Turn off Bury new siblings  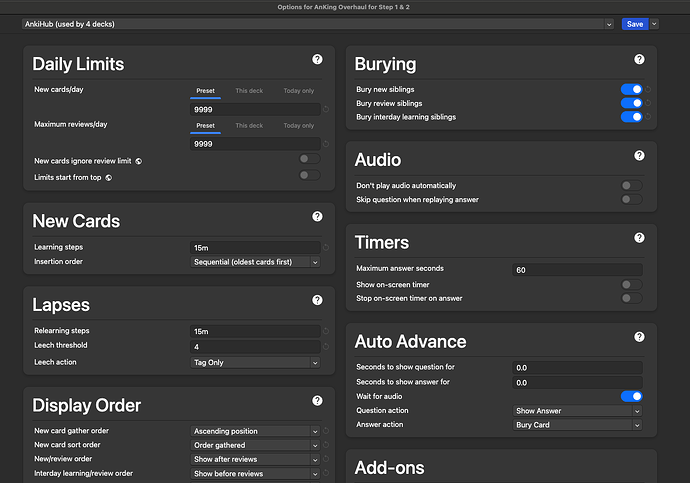coord(631,89)
